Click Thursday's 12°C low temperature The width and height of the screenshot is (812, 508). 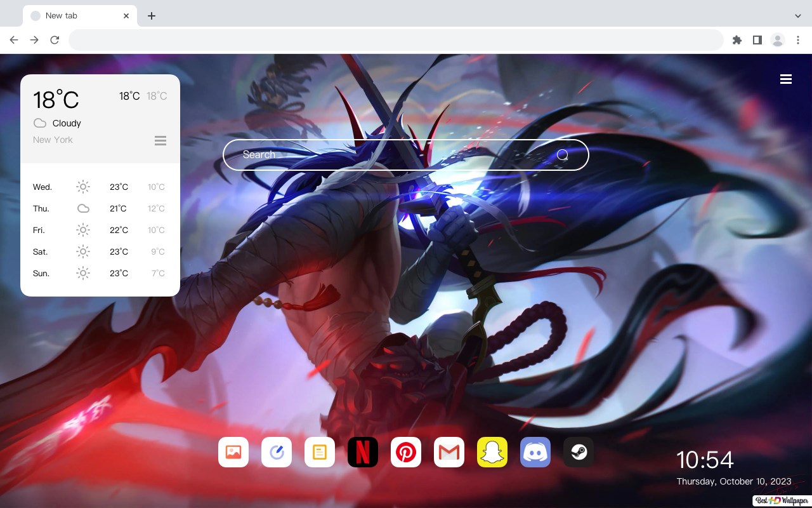(x=156, y=208)
